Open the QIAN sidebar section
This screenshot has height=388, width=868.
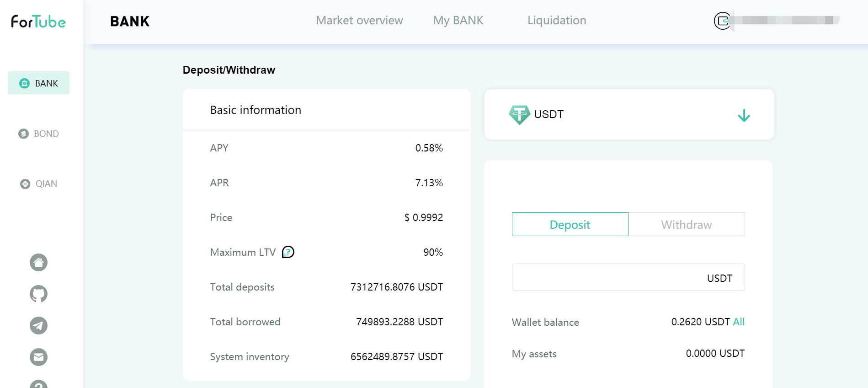click(x=39, y=183)
